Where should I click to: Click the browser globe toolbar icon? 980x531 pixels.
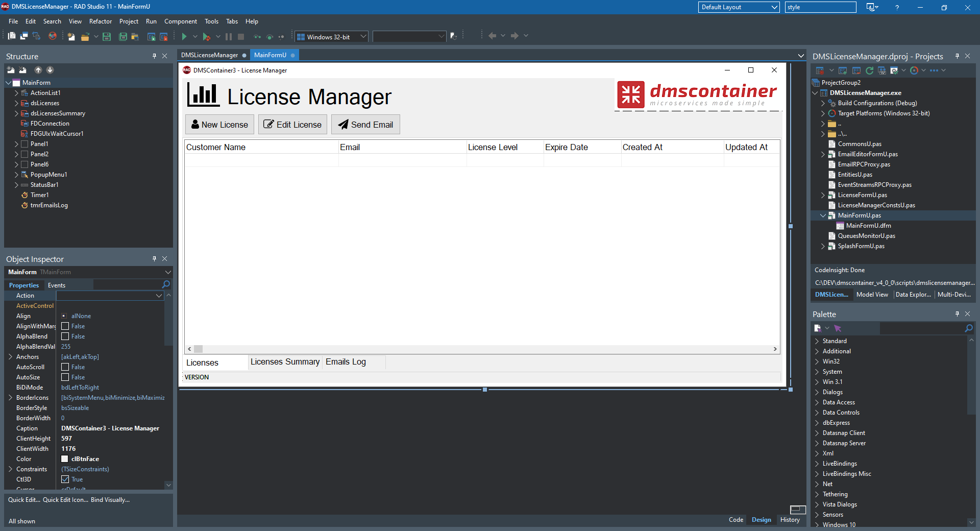tap(52, 36)
